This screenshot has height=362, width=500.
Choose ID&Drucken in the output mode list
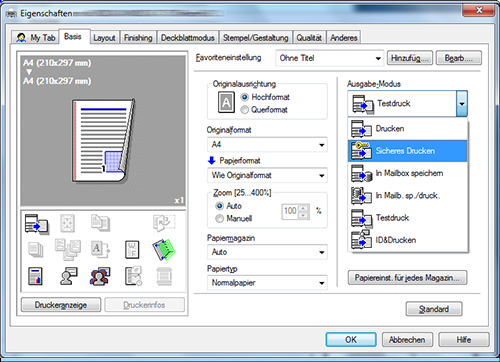coord(408,240)
